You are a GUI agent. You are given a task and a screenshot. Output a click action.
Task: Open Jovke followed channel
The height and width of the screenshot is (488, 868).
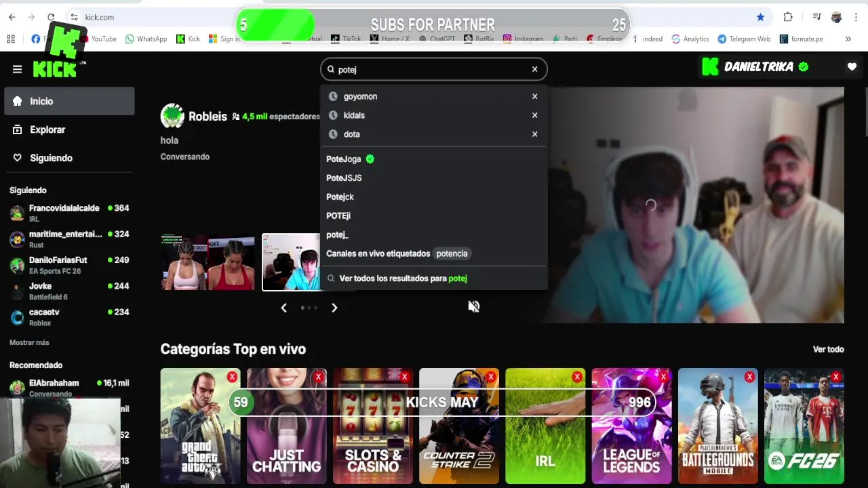click(x=69, y=291)
